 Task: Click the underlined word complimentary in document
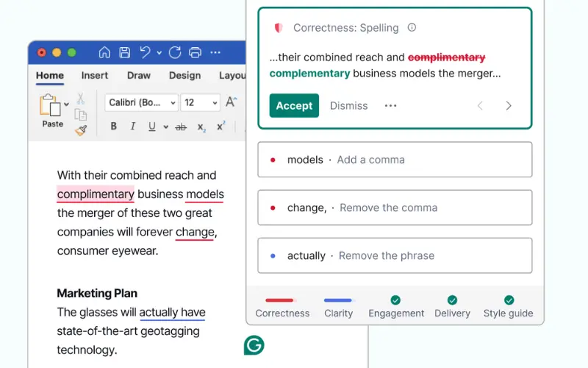coord(96,194)
